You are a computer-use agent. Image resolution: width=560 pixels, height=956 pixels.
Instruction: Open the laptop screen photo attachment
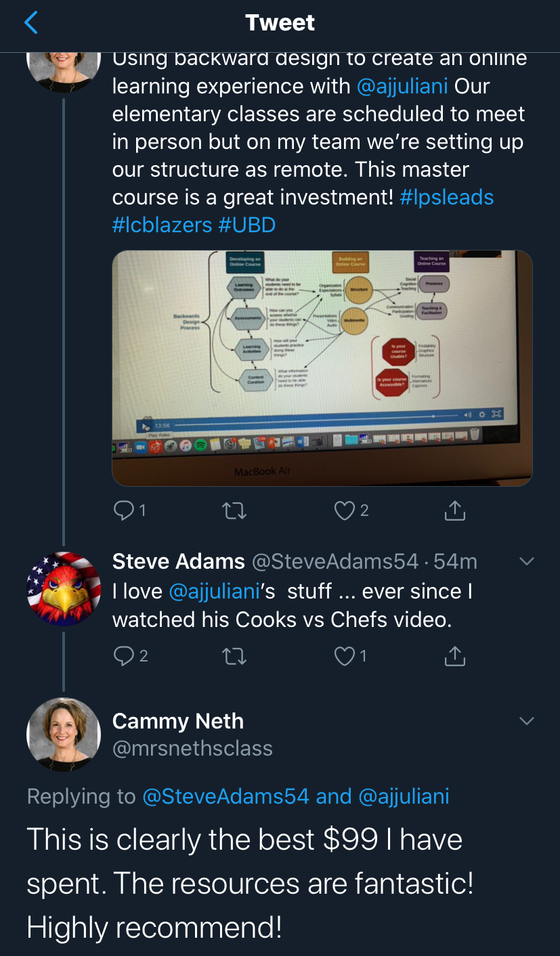click(x=322, y=368)
